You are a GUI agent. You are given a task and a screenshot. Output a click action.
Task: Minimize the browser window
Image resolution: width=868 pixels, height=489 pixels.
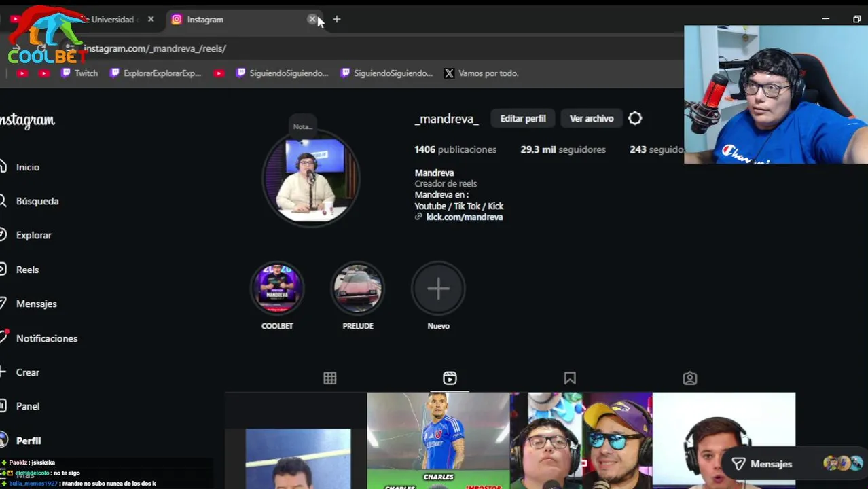[826, 19]
